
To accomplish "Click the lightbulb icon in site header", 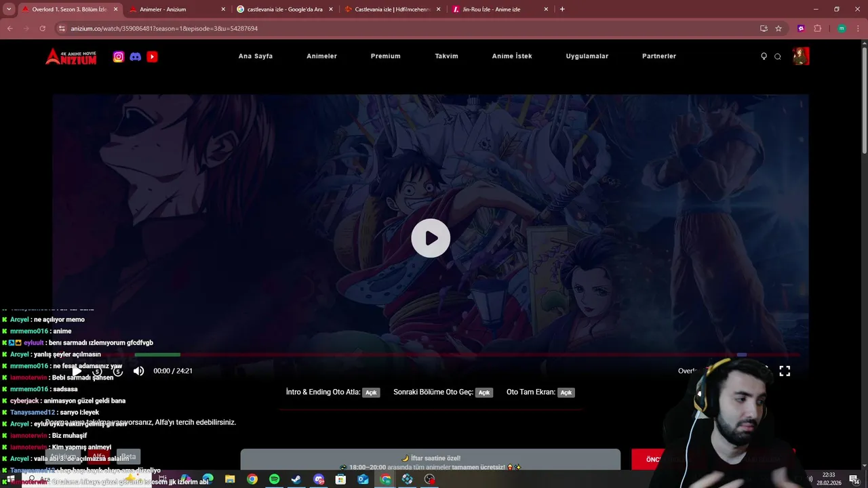I will (x=764, y=56).
